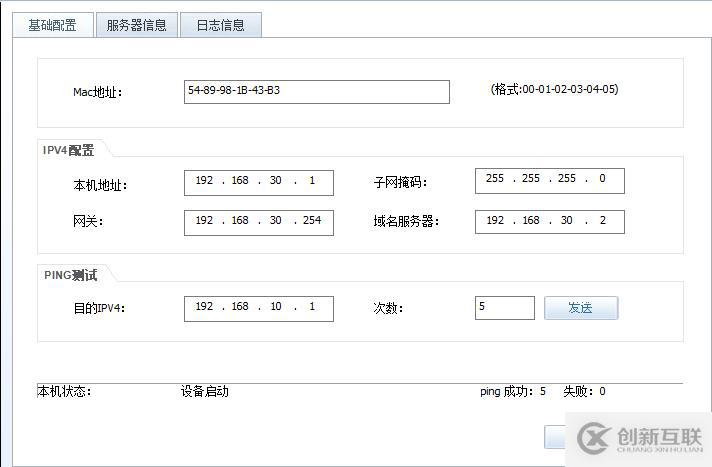Image resolution: width=712 pixels, height=467 pixels.
Task: Click the 目的IPV4 label
Action: point(99,308)
